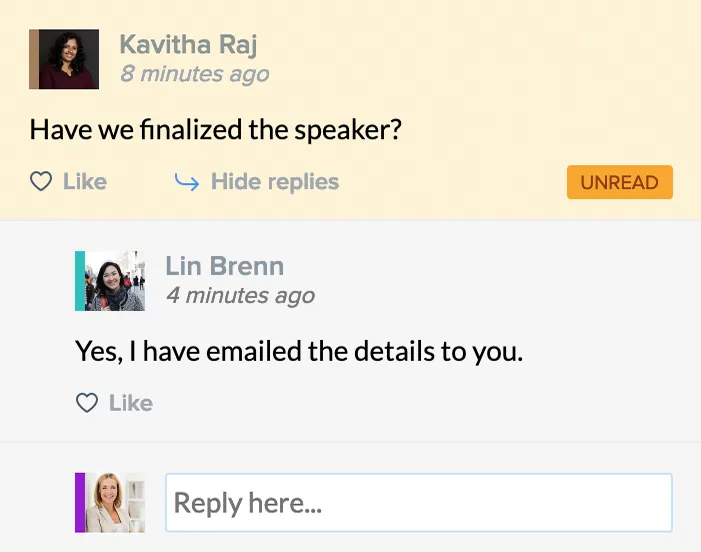Click the "8 minutes ago" timestamp
701x552 pixels.
194,74
